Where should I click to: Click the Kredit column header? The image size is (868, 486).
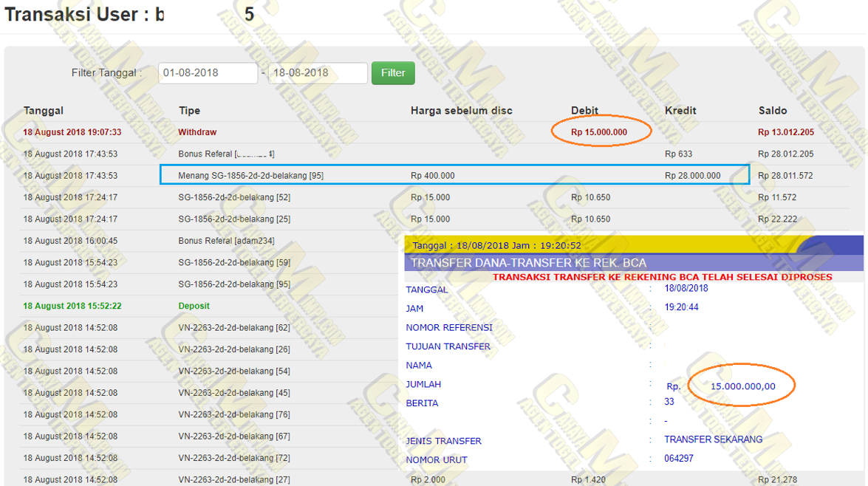click(x=680, y=111)
